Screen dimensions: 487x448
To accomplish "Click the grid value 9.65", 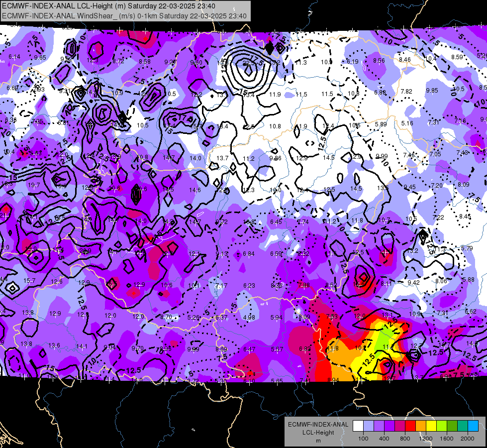I will (x=40, y=58).
